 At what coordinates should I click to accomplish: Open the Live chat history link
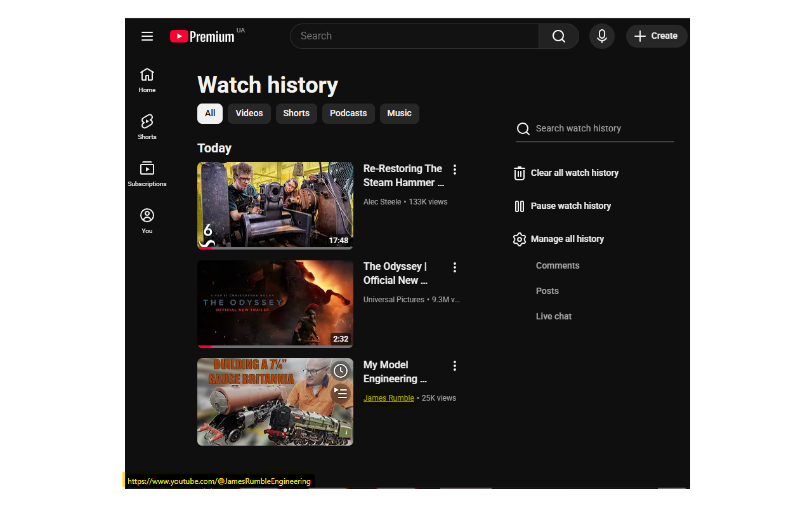[x=554, y=316]
